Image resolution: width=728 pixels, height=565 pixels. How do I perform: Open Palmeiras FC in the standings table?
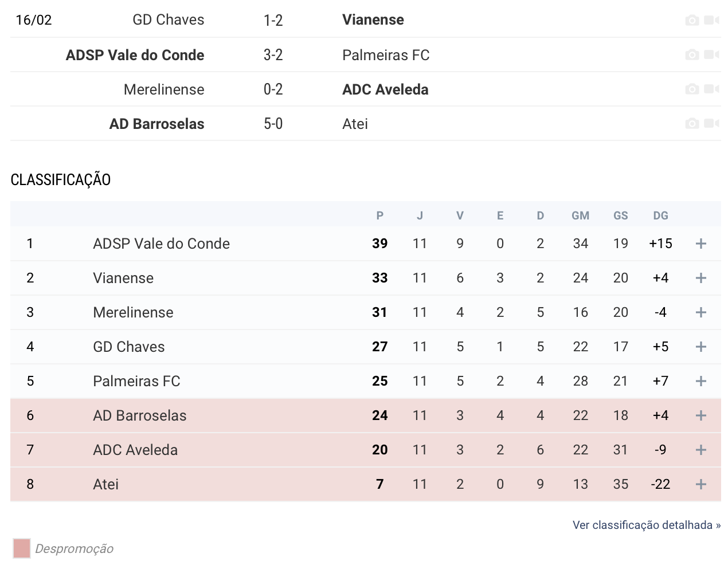(x=136, y=381)
